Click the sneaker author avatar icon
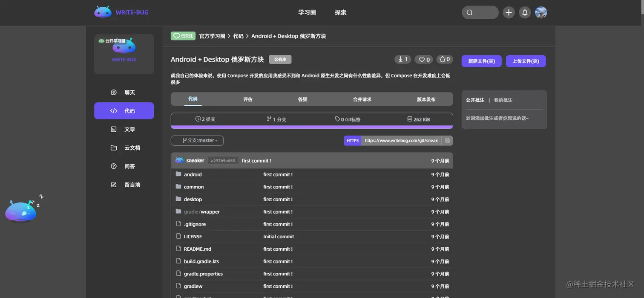Screen dimensions: 644x298 click(179, 160)
